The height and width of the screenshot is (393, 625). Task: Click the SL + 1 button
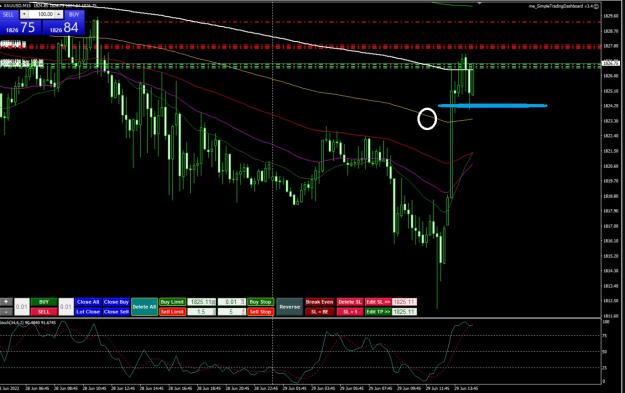click(350, 312)
